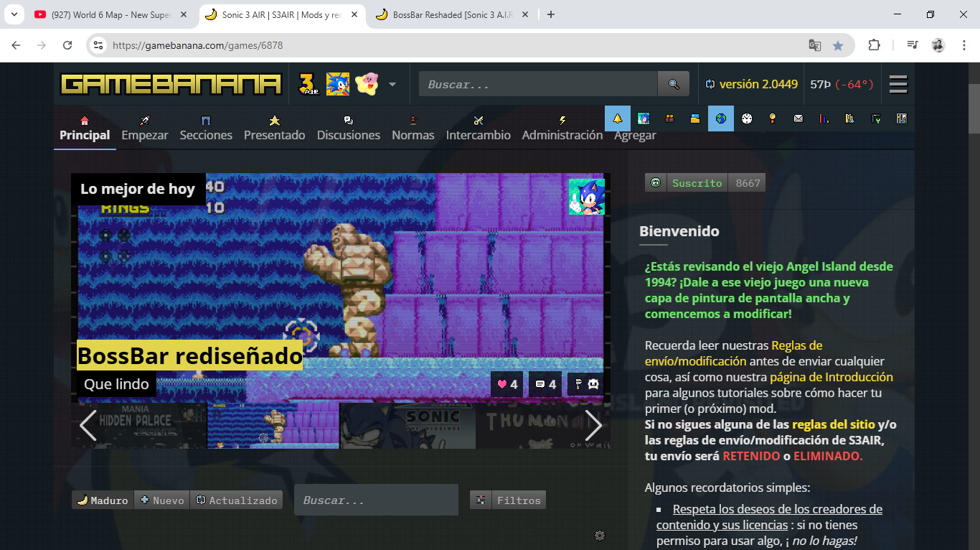Open the hamburger menu in the header

(898, 84)
